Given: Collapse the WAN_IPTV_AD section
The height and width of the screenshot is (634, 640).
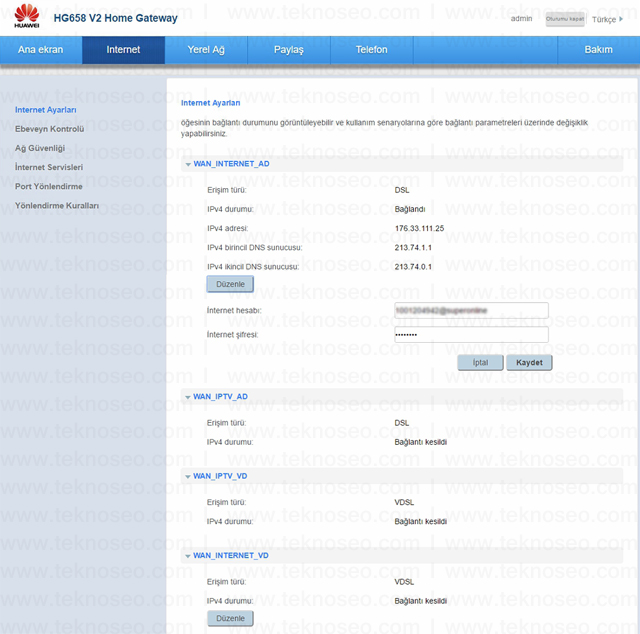Looking at the screenshot, I should pos(188,397).
